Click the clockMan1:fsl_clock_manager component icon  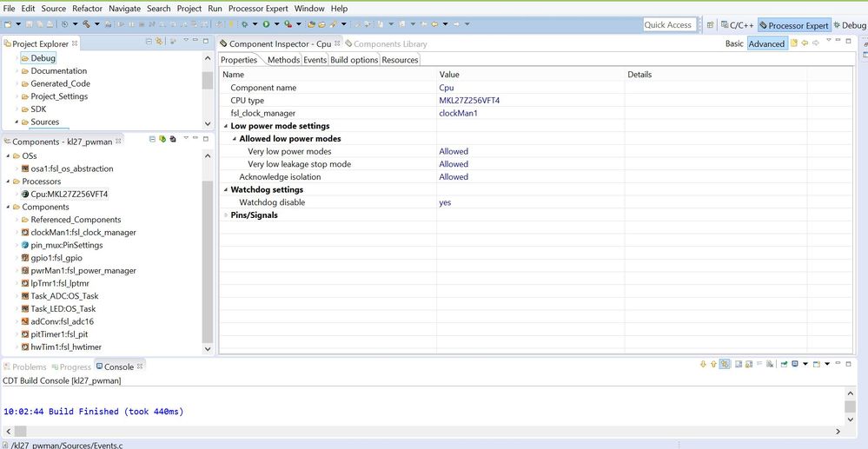point(25,233)
